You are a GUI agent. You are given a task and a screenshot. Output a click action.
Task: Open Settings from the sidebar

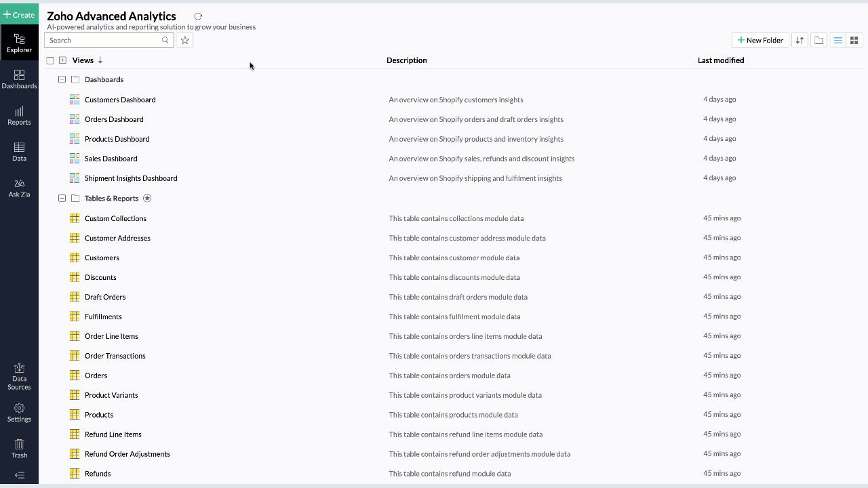(19, 413)
